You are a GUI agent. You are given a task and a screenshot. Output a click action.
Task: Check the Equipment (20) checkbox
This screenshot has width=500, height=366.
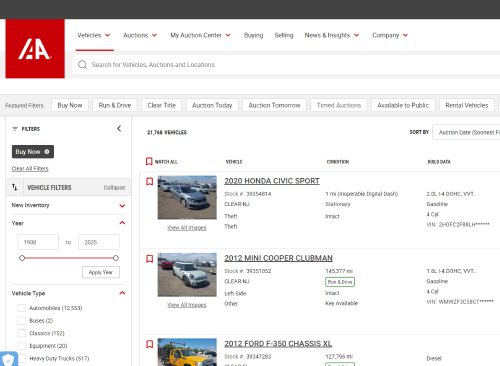(22, 346)
